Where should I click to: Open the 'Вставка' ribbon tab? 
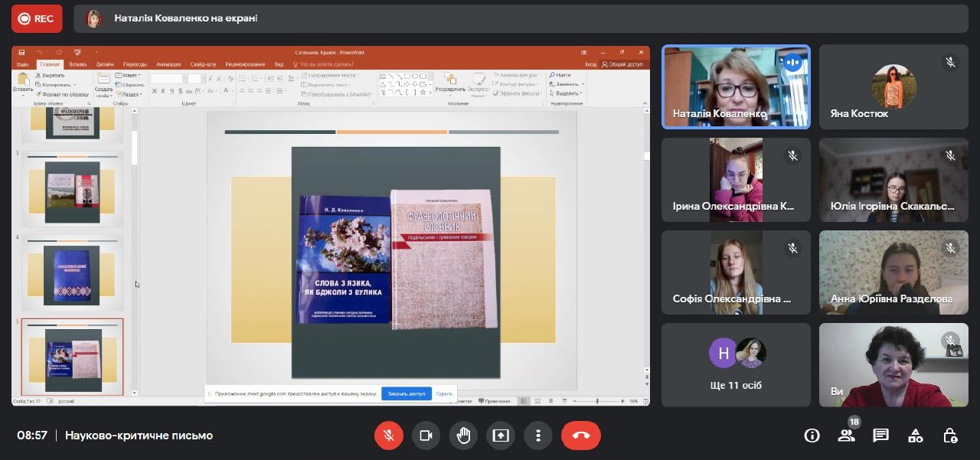tap(77, 64)
